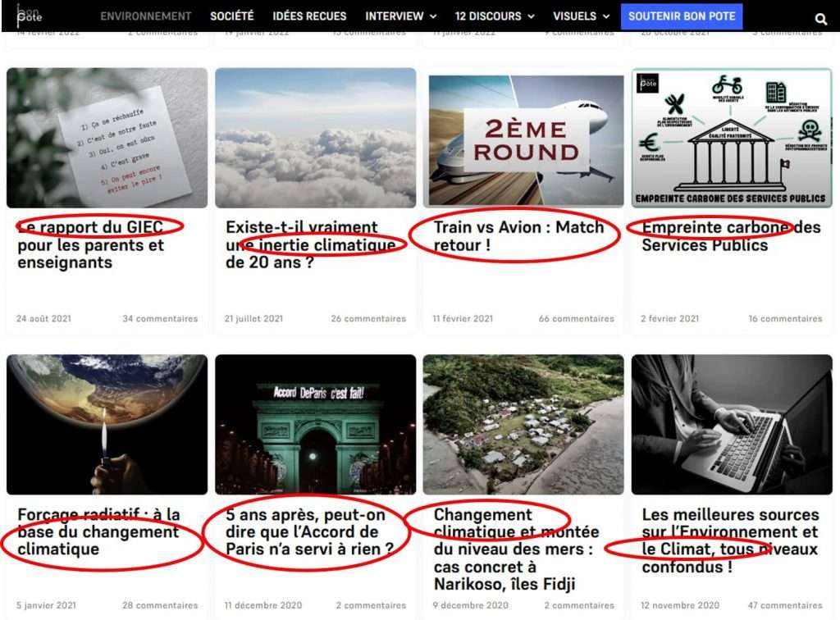
Task: Click the '2 commentaires' under Accord de Paris article
Action: 372,605
